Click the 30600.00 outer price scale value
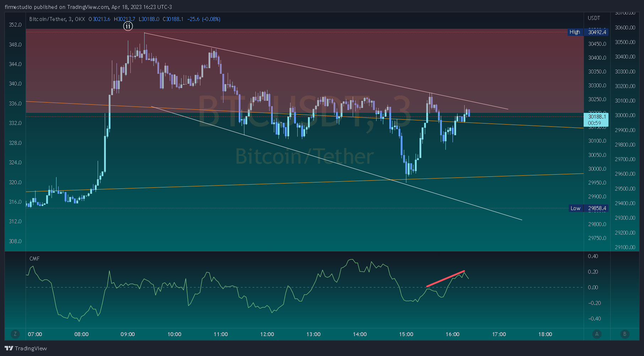Viewport: 644px width, 356px height. [625, 28]
